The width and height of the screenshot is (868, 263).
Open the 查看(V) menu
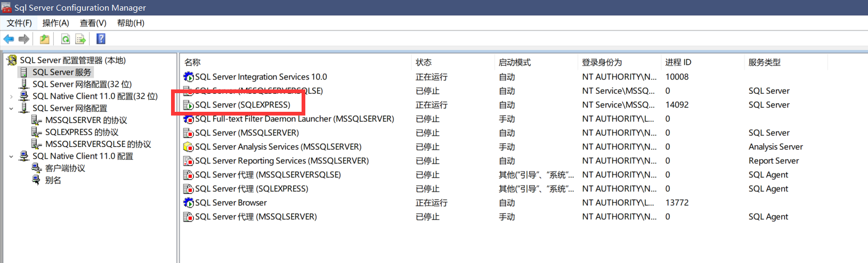pyautogui.click(x=93, y=23)
